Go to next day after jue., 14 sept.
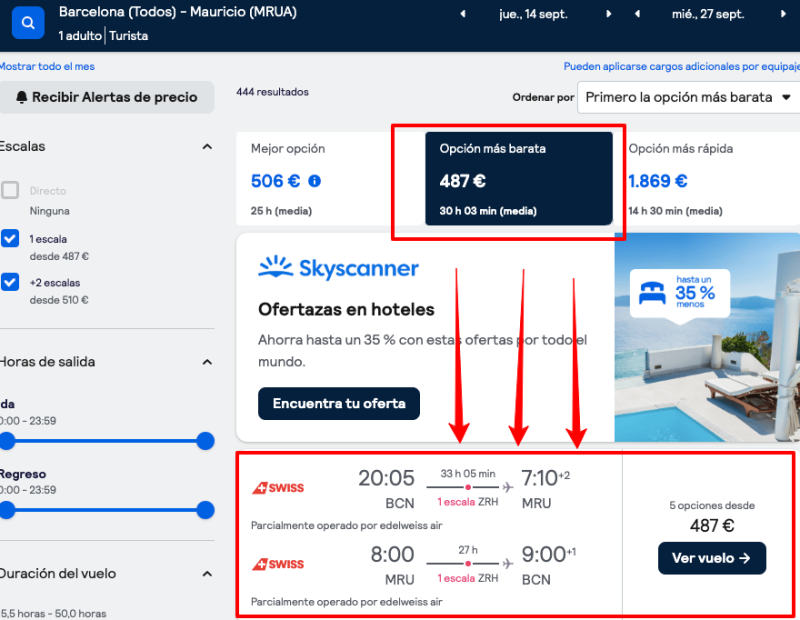Viewport: 800px width, 620px height. (608, 14)
